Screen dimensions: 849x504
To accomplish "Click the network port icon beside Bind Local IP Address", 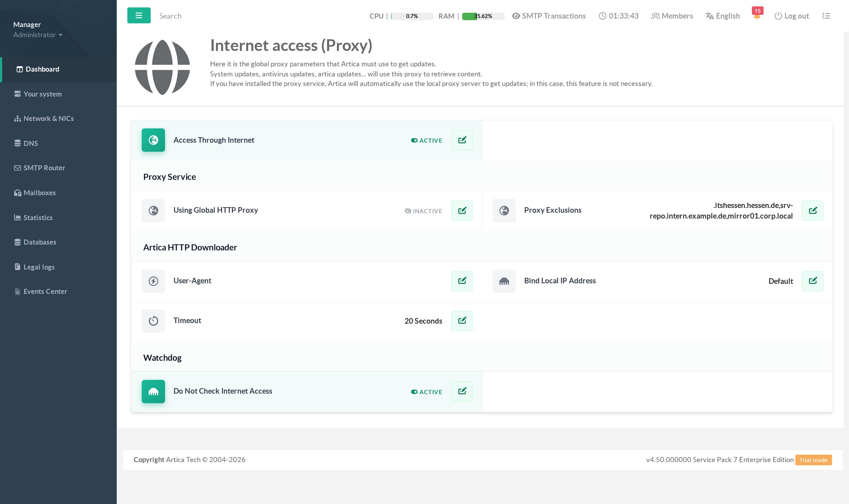I will 504,281.
